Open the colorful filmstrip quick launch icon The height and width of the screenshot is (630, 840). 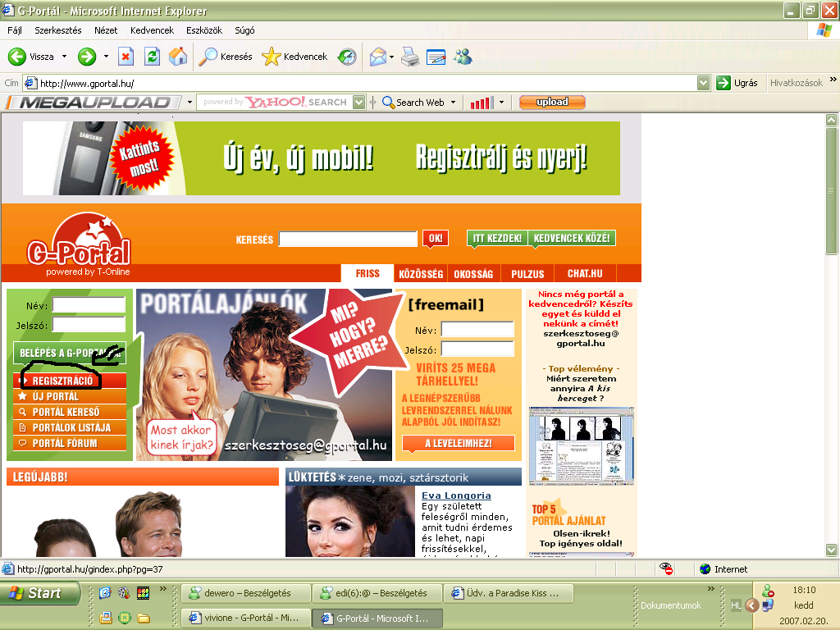(x=143, y=592)
